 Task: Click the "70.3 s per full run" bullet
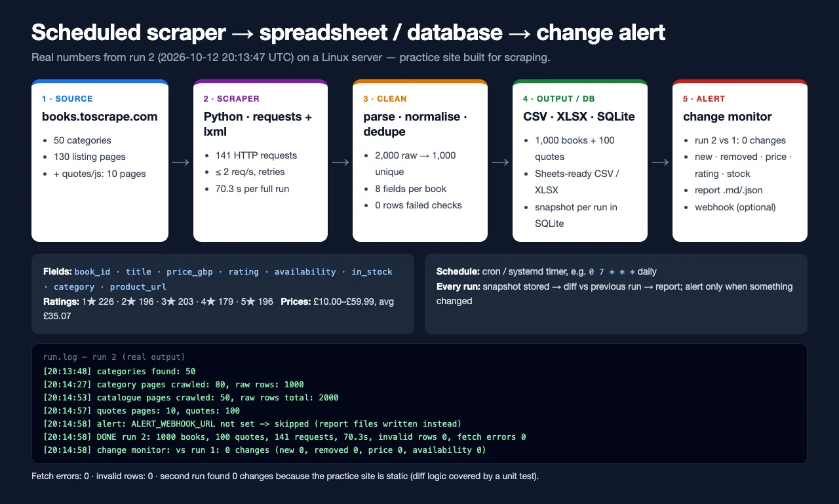252,189
